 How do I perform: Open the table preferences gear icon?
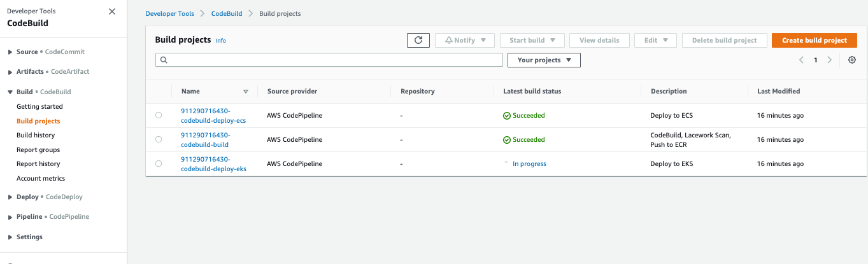tap(852, 60)
